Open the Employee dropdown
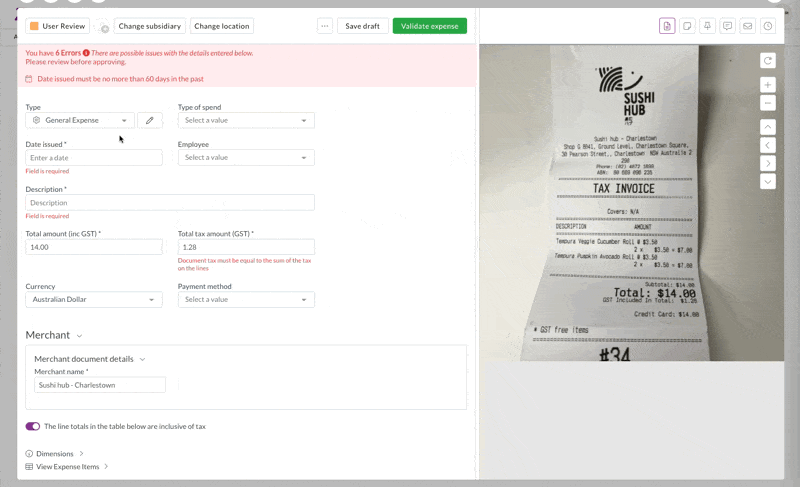This screenshot has height=487, width=800. tap(246, 158)
